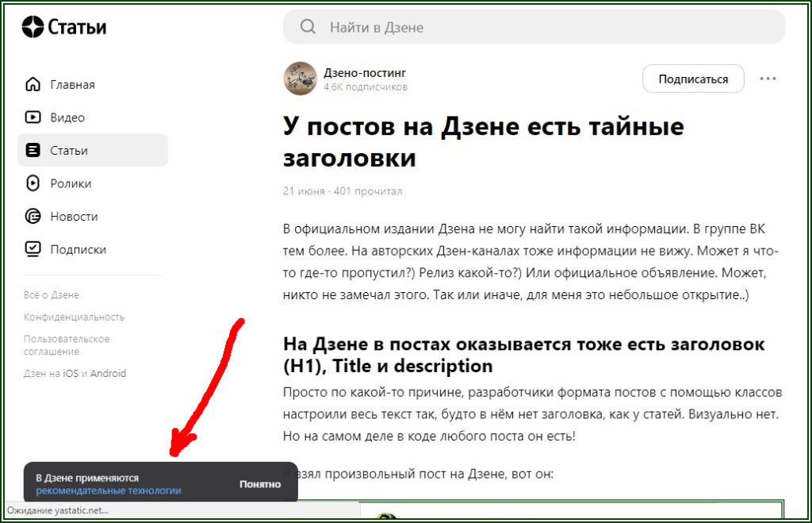Click the Подписки checkmark icon
Image resolution: width=812 pixels, height=523 pixels.
[33, 248]
